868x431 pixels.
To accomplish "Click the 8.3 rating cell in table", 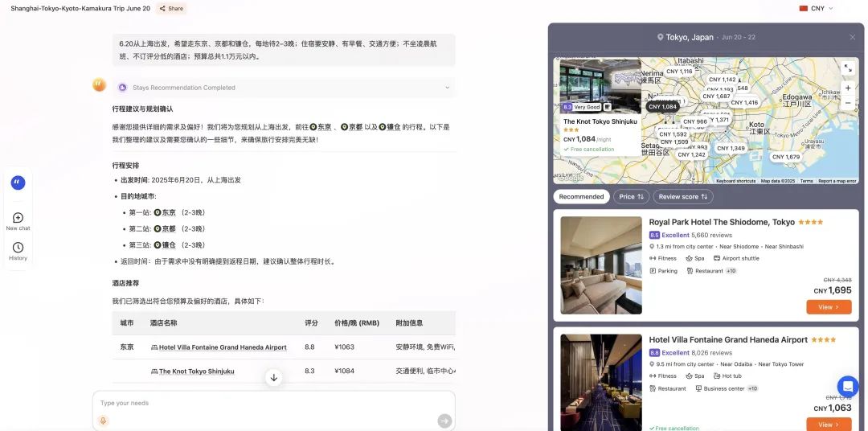I will pyautogui.click(x=309, y=371).
